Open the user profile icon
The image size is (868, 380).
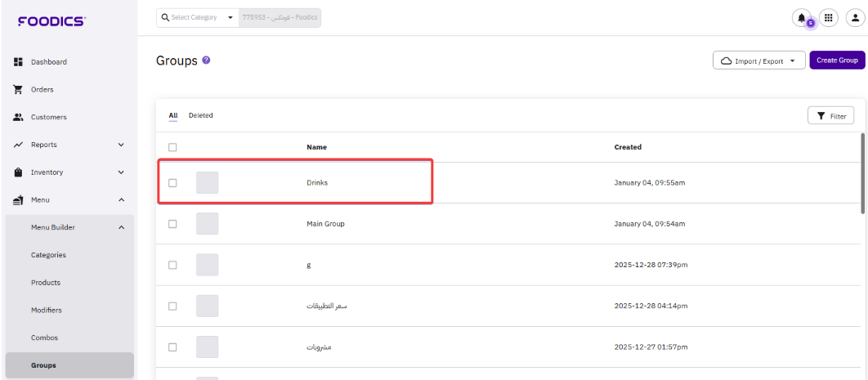(x=853, y=18)
